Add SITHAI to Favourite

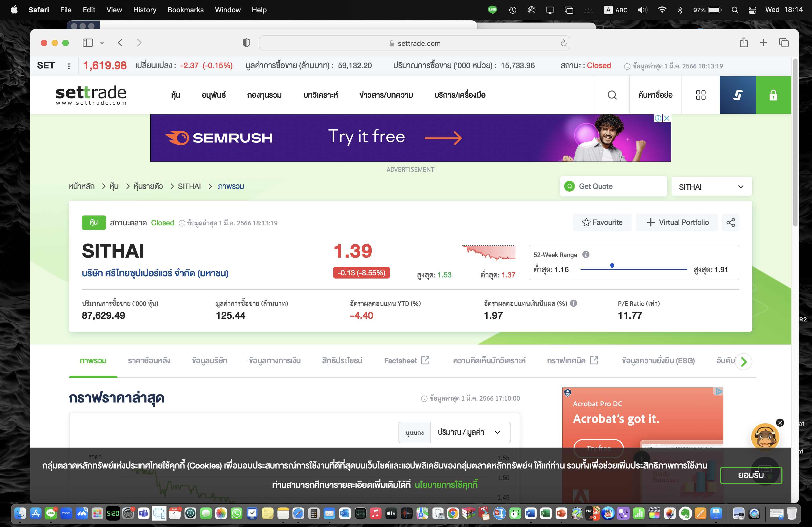[602, 223]
